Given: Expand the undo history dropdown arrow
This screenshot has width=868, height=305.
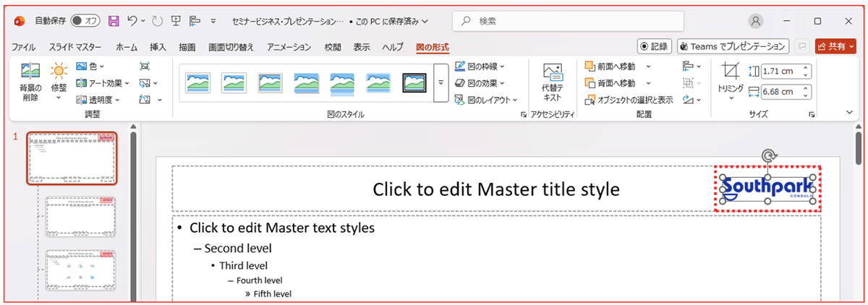Looking at the screenshot, I should [x=143, y=21].
